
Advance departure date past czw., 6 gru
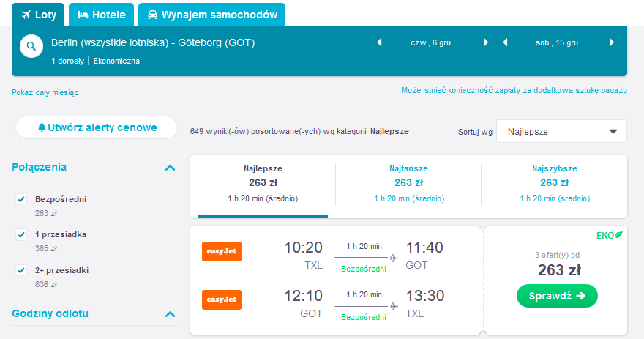[486, 42]
